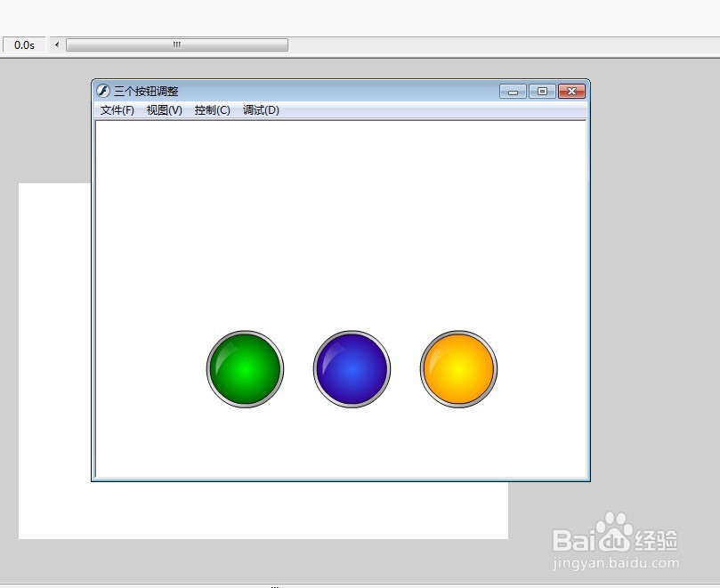
Task: Click the Flash icon in the title bar
Action: (103, 91)
